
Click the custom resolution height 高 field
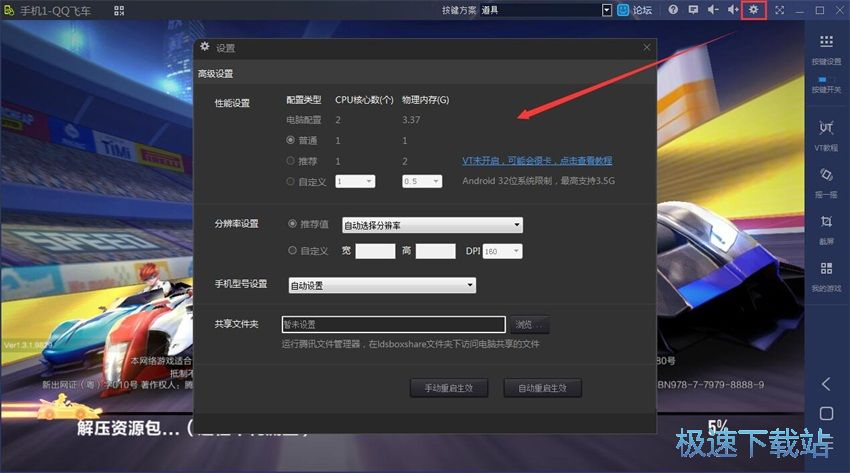click(435, 251)
